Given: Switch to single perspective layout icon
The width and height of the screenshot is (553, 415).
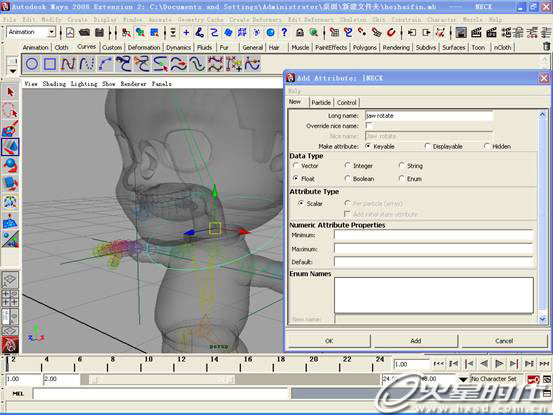Looking at the screenshot, I should pyautogui.click(x=10, y=279).
